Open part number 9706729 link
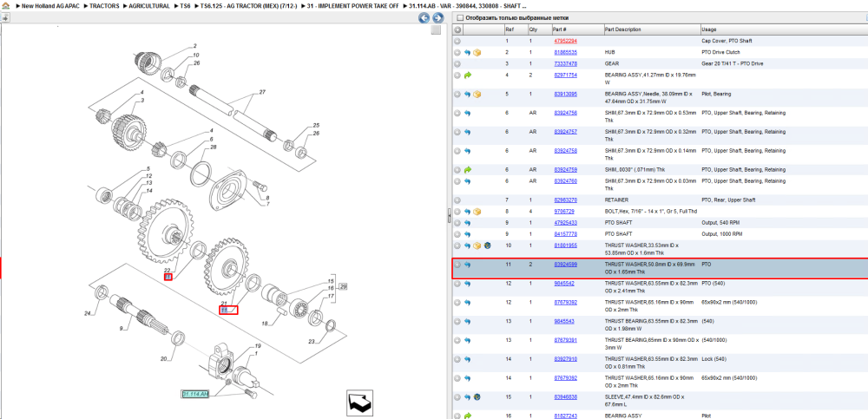 pos(564,212)
